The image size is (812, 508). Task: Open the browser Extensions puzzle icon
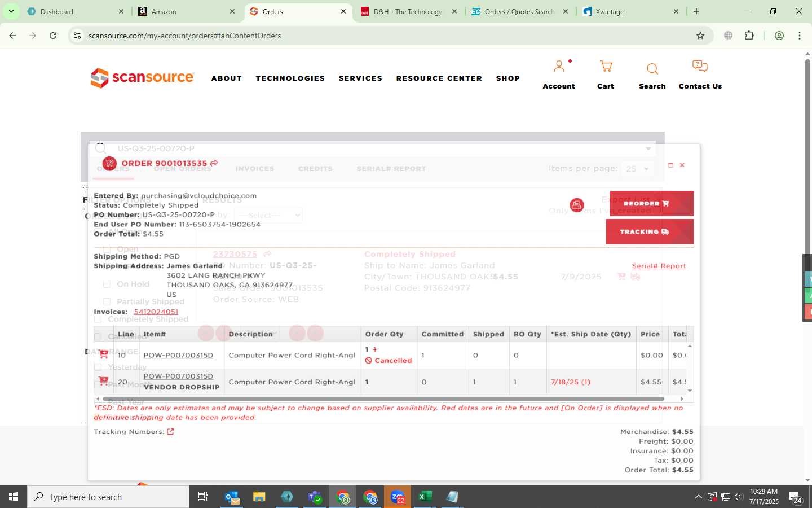click(x=749, y=36)
